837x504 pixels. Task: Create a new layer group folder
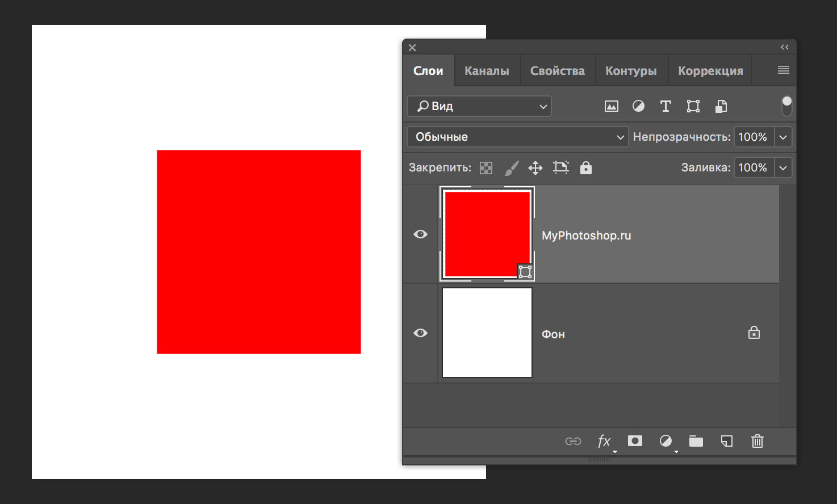click(x=696, y=441)
